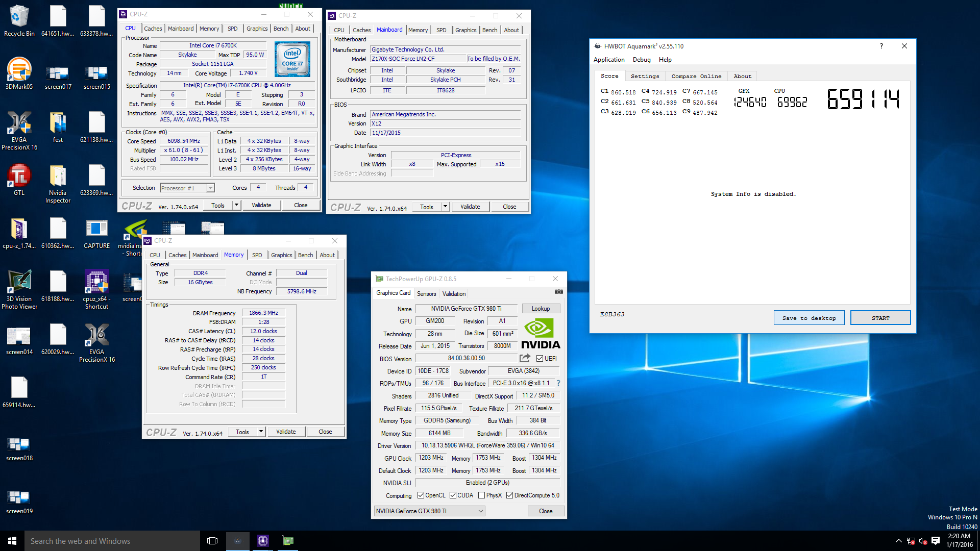980x551 pixels.
Task: Open 659114.hw file on desktop
Action: 19,392
